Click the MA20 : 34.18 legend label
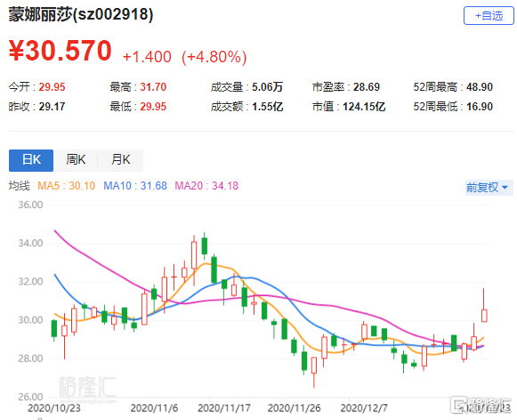The width and height of the screenshot is (517, 420). coord(206,186)
